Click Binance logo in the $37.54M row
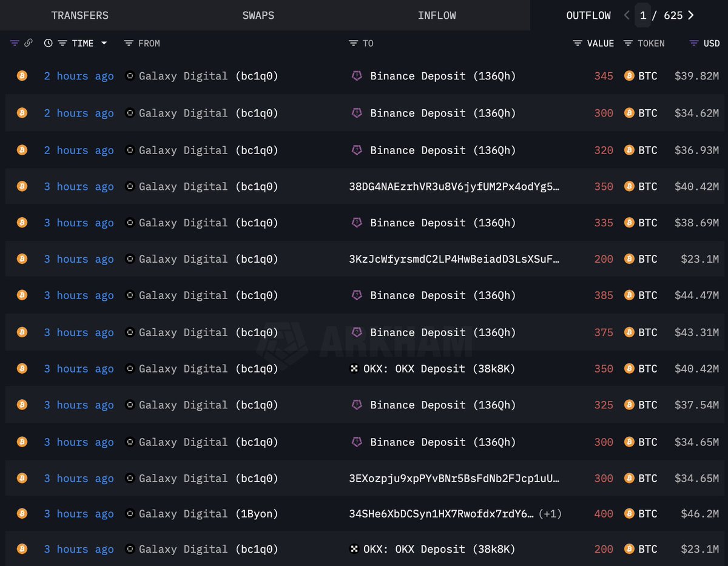Image resolution: width=728 pixels, height=566 pixels. pyautogui.click(x=357, y=405)
